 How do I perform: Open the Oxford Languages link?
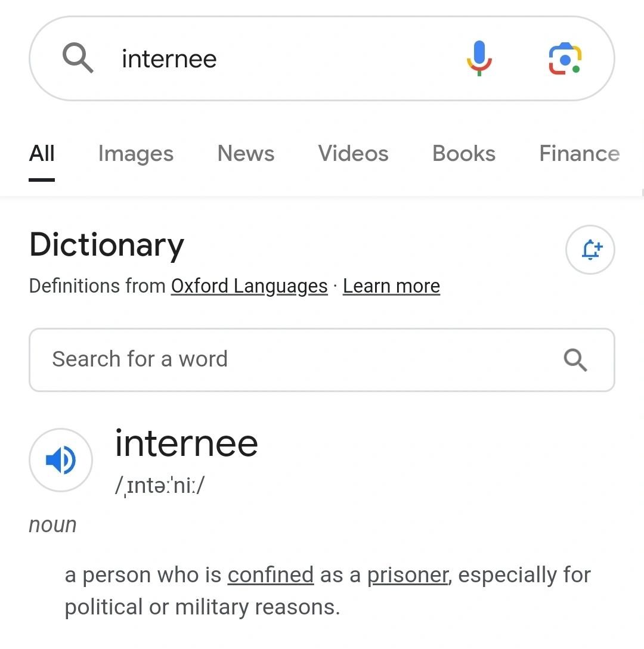249,286
